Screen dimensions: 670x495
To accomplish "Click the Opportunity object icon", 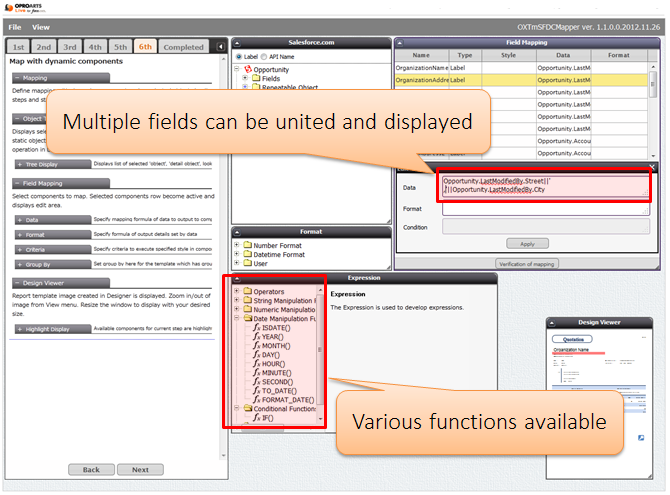I will pos(248,69).
